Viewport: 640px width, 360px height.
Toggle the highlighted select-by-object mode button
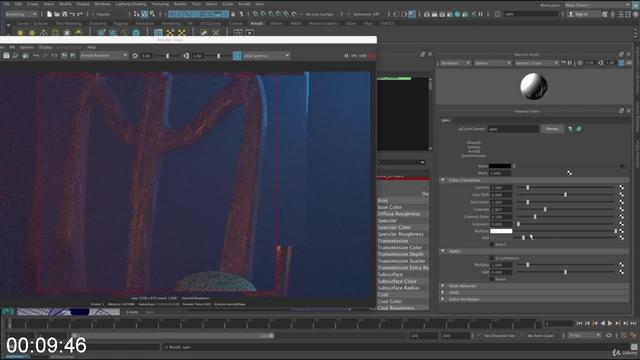click(144, 14)
